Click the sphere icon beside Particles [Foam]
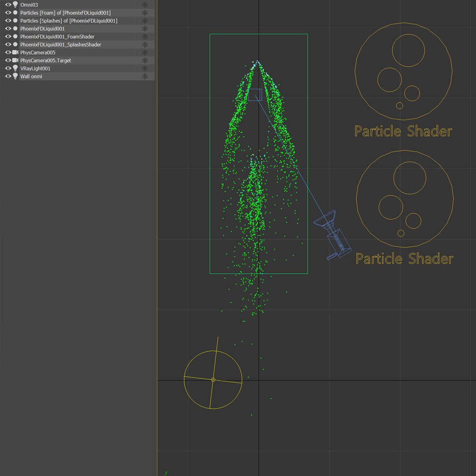Image resolution: width=476 pixels, height=476 pixels. (15, 12)
